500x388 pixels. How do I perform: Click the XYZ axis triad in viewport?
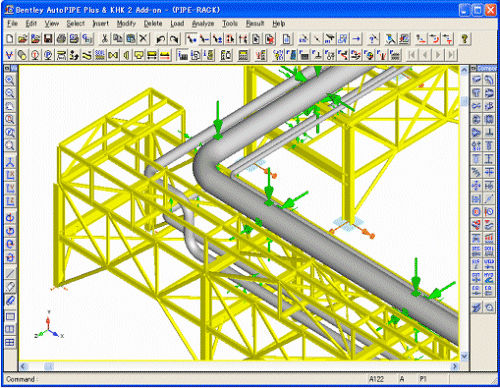point(49,325)
